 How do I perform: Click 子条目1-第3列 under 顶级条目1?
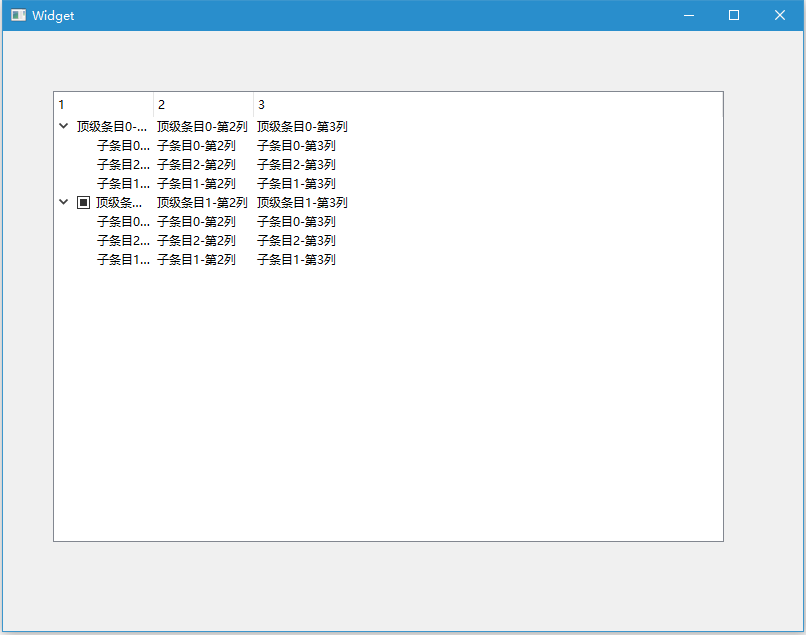297,260
